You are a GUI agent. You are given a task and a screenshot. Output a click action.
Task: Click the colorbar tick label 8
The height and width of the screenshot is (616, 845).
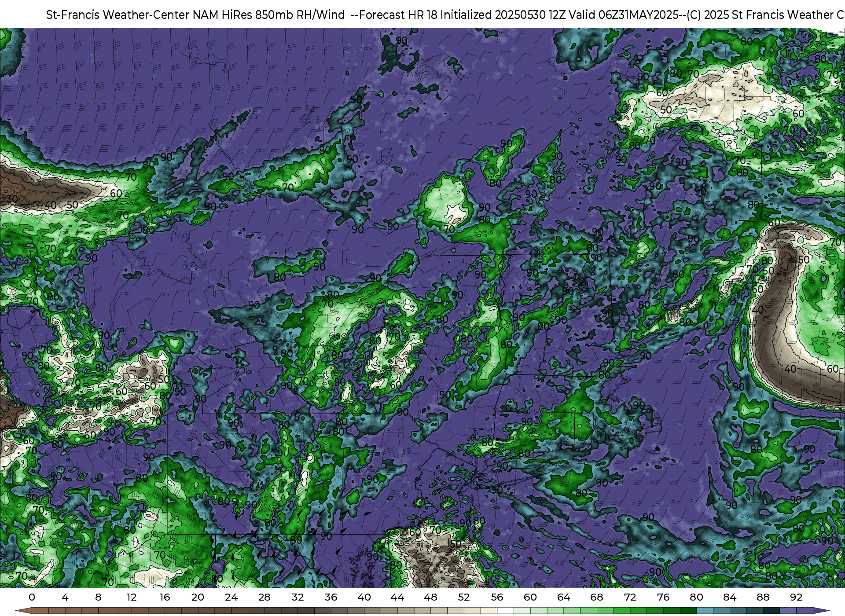[98, 597]
